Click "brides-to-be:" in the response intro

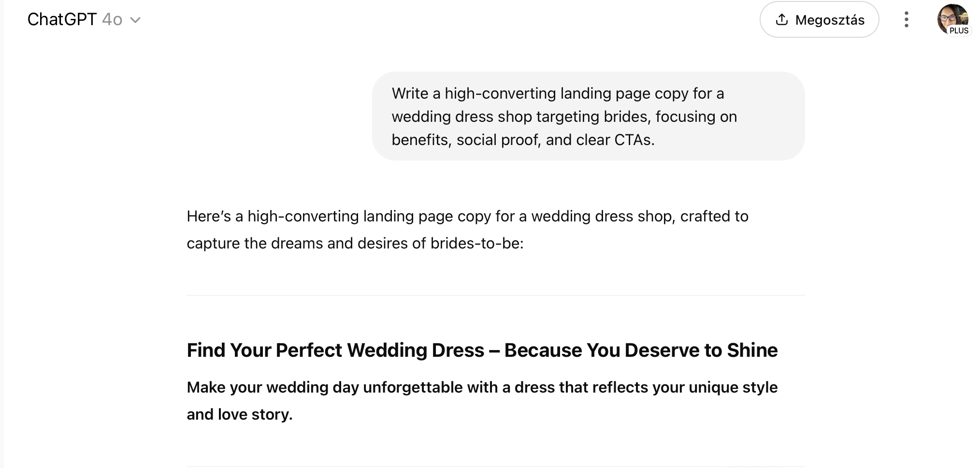coord(477,243)
